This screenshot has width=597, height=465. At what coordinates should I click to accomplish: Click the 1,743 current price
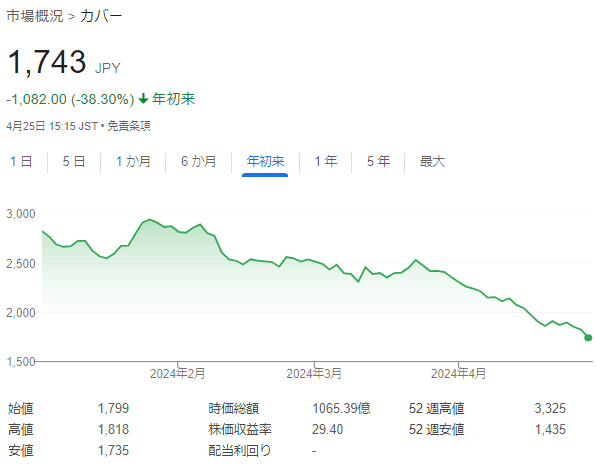click(x=47, y=62)
